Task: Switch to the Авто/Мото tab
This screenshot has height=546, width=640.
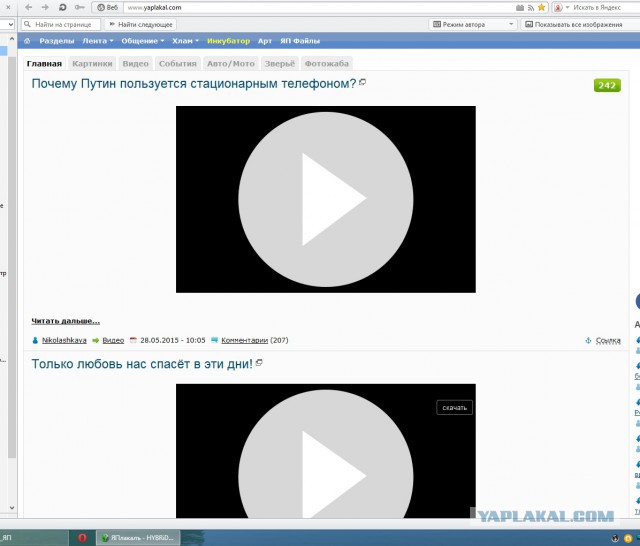Action: (231, 63)
